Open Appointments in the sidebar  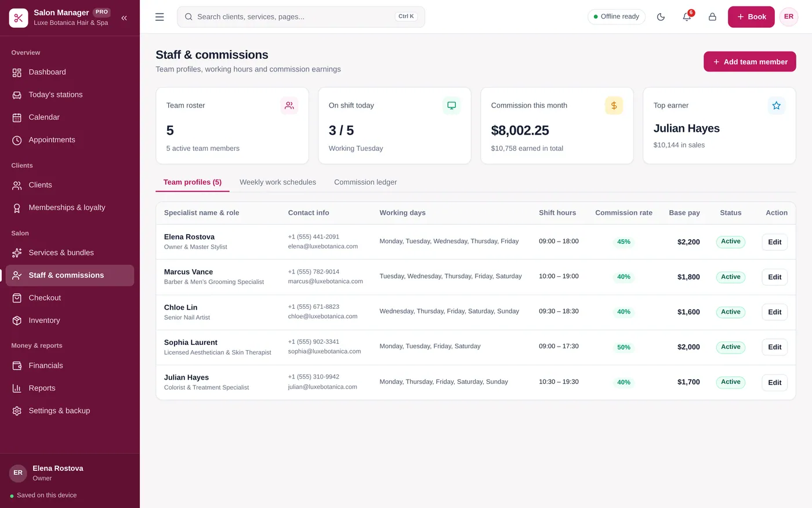[x=70, y=140]
